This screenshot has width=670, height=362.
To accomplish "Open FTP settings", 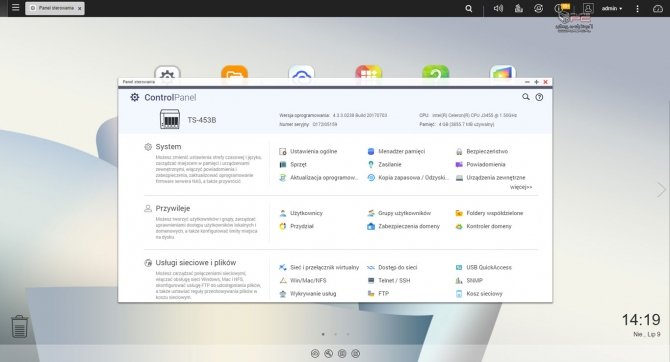I will tap(378, 294).
